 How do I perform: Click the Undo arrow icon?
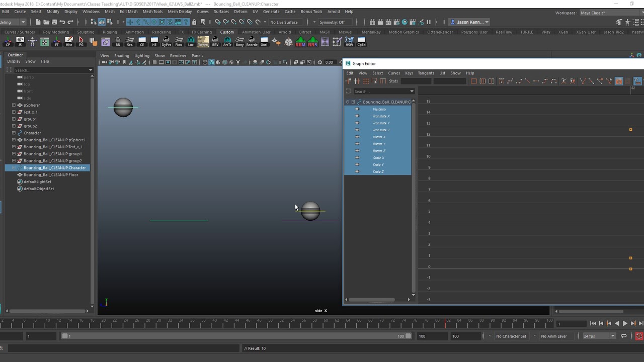(x=62, y=22)
